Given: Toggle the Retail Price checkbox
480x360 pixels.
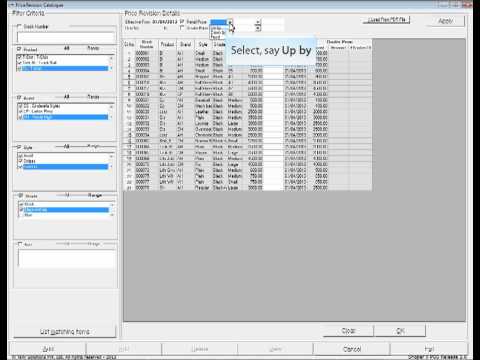Looking at the screenshot, I should point(182,22).
